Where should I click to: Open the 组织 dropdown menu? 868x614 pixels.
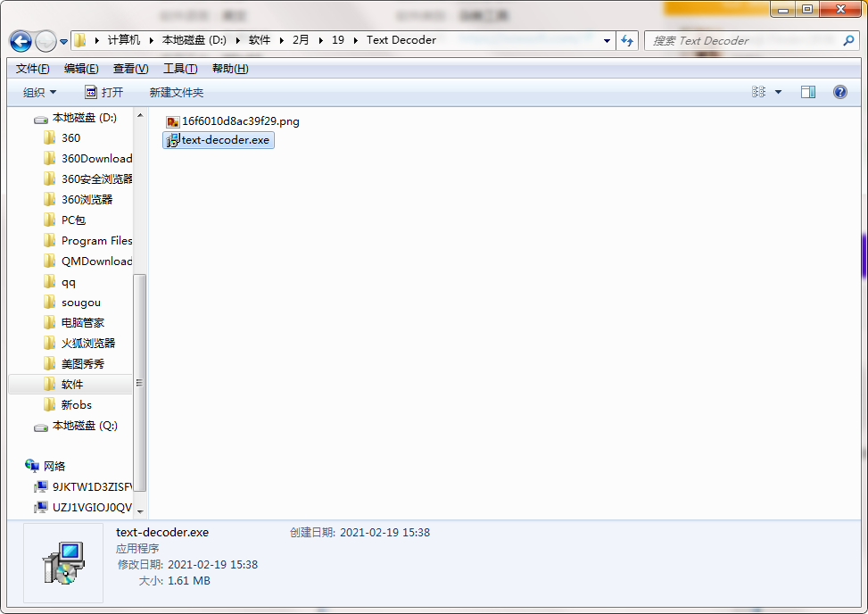(x=39, y=92)
